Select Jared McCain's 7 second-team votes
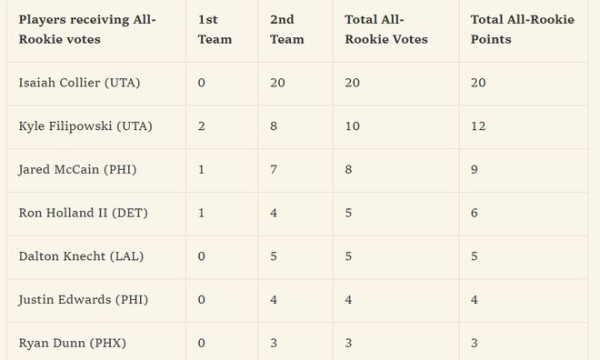The width and height of the screenshot is (600, 360). point(273,169)
